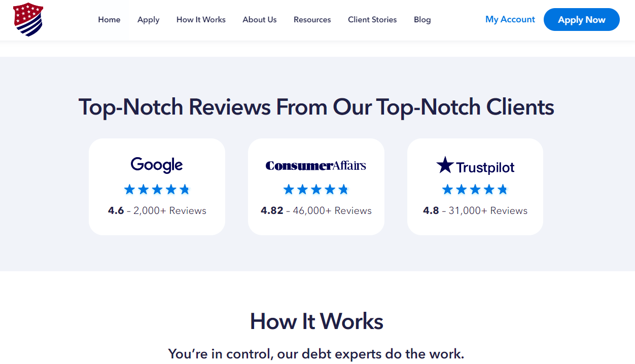Click the Google five-star rating row

coord(157,190)
